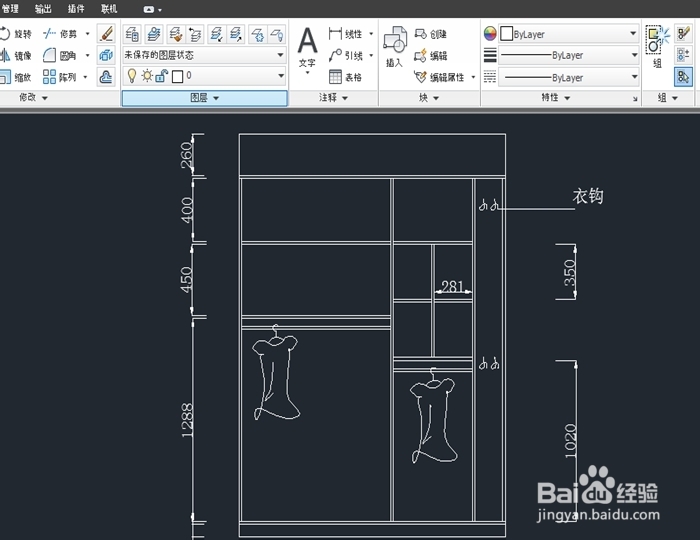Viewport: 700px width, 540px height.
Task: Select the Trim (修剪) tool
Action: [60, 33]
